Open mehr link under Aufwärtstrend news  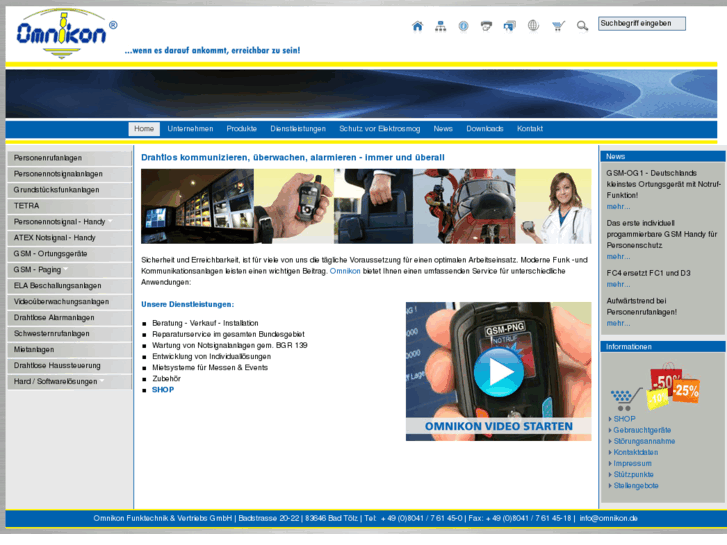pyautogui.click(x=618, y=323)
